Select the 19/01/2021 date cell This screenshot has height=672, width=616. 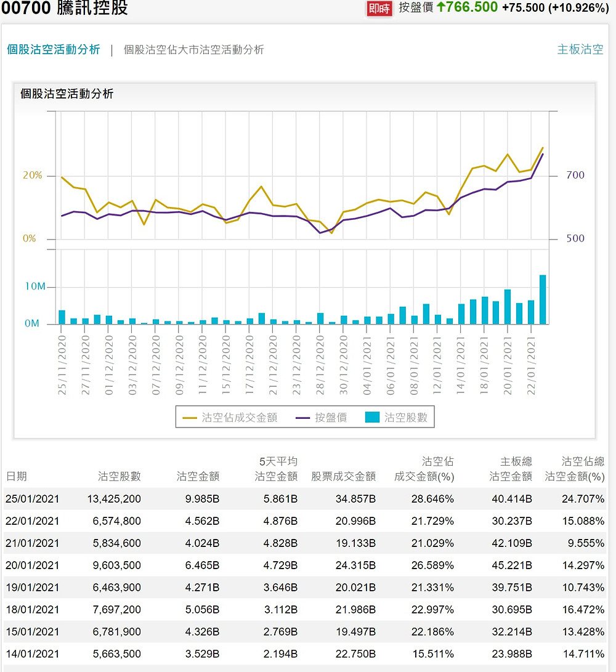32,588
